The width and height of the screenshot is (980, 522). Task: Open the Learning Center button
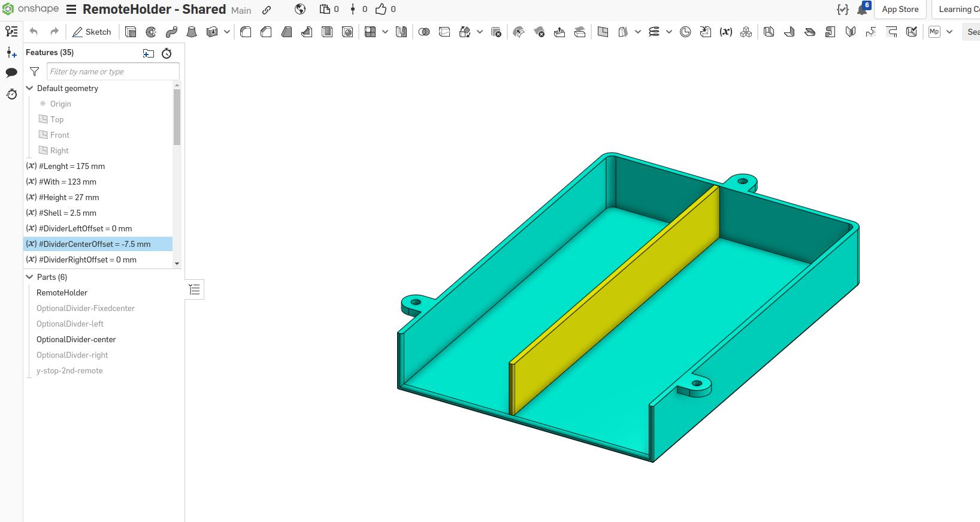956,9
